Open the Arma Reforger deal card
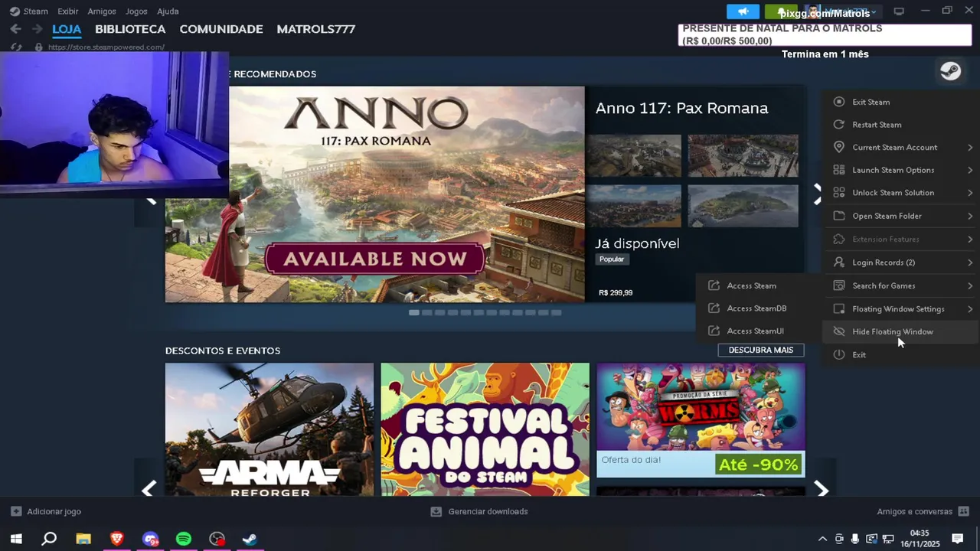This screenshot has height=551, width=980. (269, 429)
